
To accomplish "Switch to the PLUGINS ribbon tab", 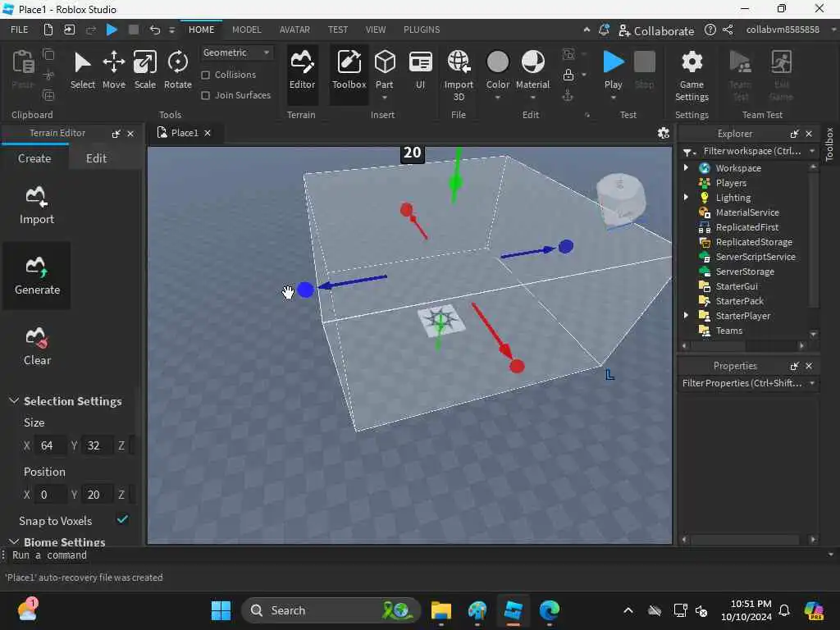I will [422, 30].
